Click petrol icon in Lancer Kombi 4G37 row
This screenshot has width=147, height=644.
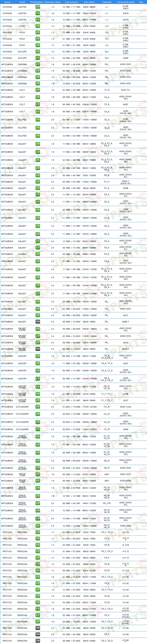[38, 400]
